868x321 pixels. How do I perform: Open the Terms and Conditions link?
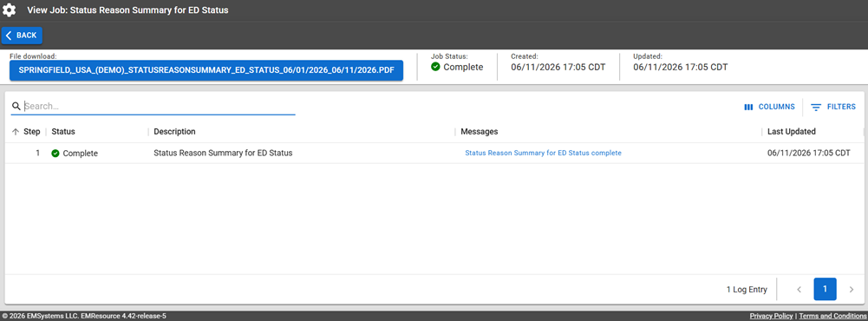(x=832, y=316)
